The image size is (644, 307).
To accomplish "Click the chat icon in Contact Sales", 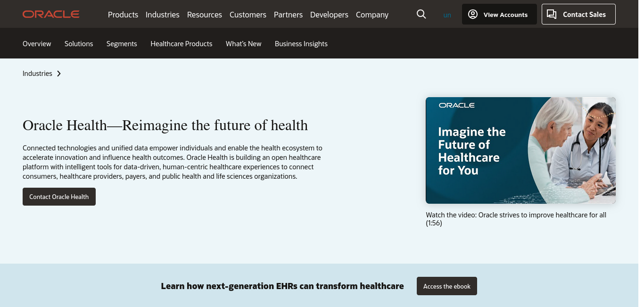I will 552,14.
